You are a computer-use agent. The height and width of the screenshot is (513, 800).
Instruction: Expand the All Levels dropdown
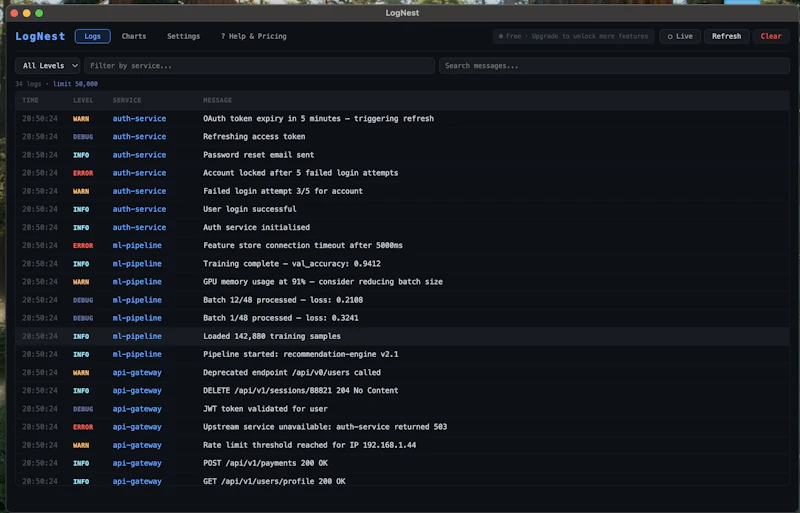pyautogui.click(x=47, y=65)
